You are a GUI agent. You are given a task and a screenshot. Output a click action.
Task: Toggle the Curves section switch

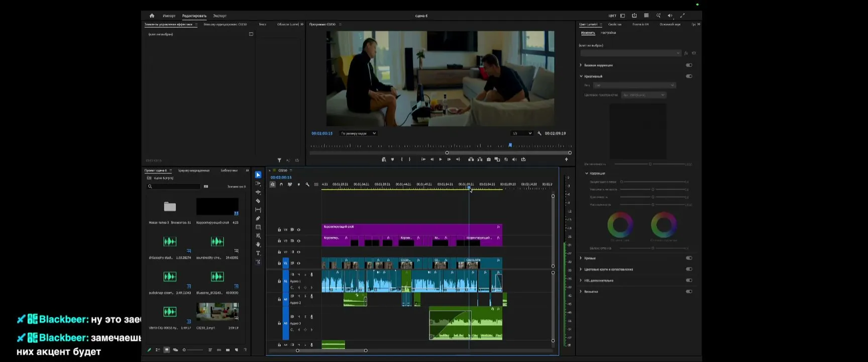[689, 258]
